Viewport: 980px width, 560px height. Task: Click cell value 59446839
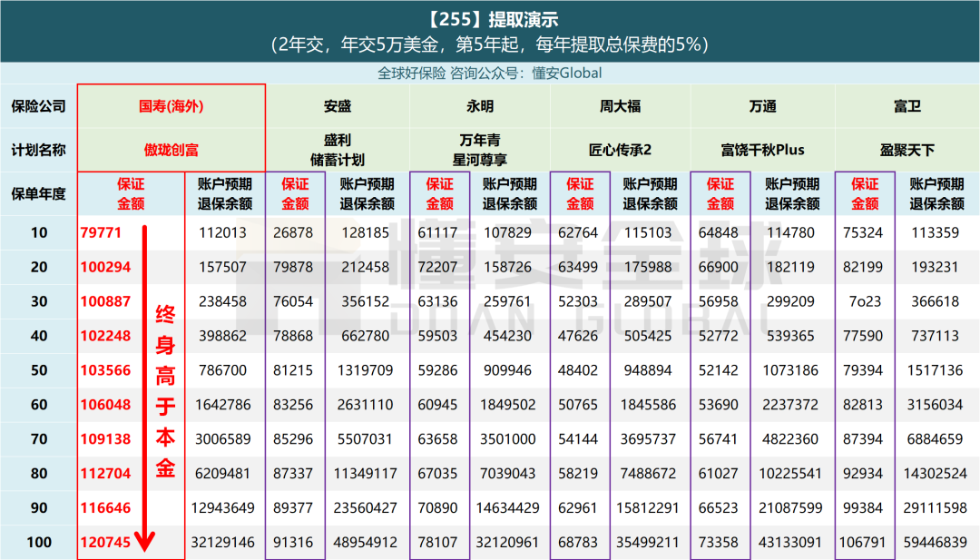click(x=935, y=543)
